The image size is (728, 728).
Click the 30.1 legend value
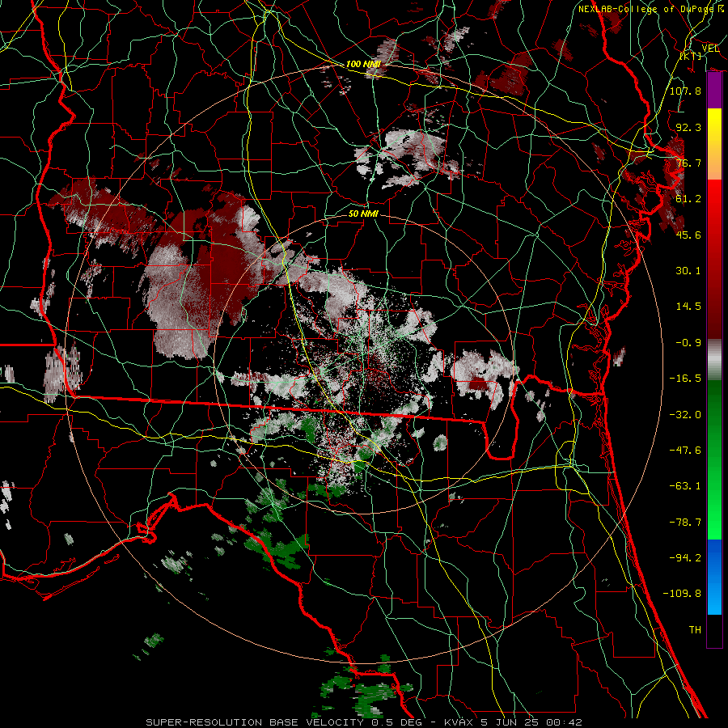coord(688,271)
